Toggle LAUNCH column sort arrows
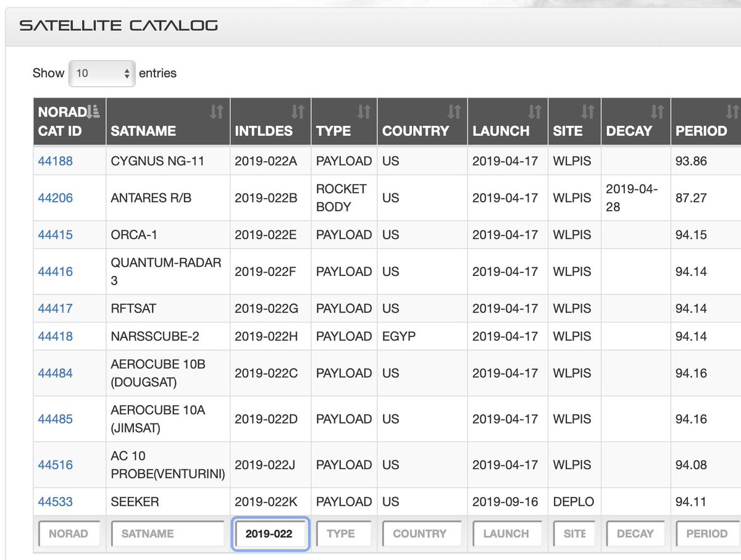741x560 pixels. point(534,112)
